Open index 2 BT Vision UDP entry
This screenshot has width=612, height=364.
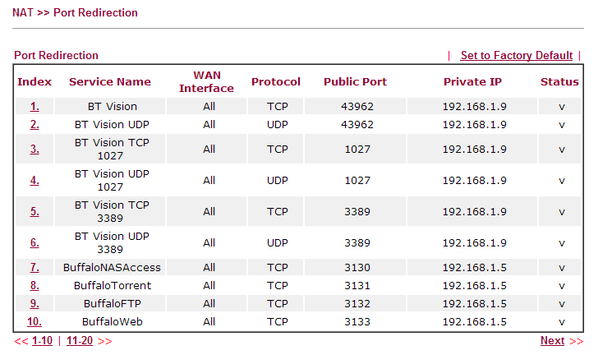(35, 125)
